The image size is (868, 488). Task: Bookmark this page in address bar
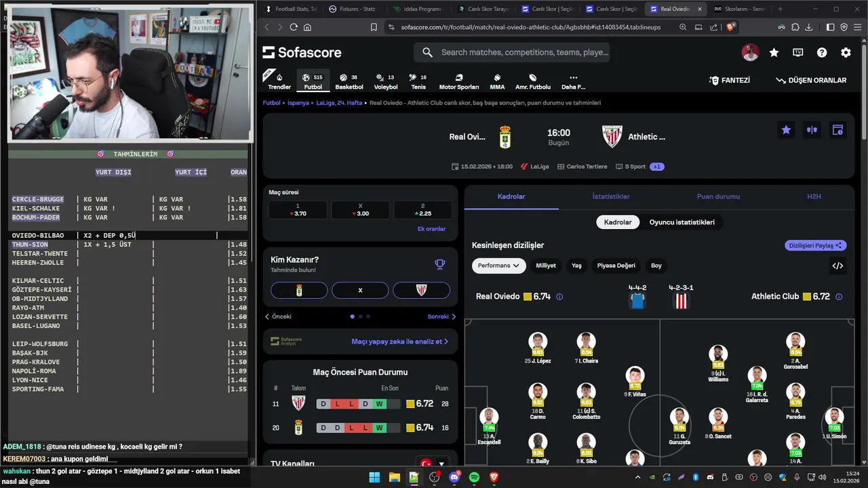tap(374, 27)
